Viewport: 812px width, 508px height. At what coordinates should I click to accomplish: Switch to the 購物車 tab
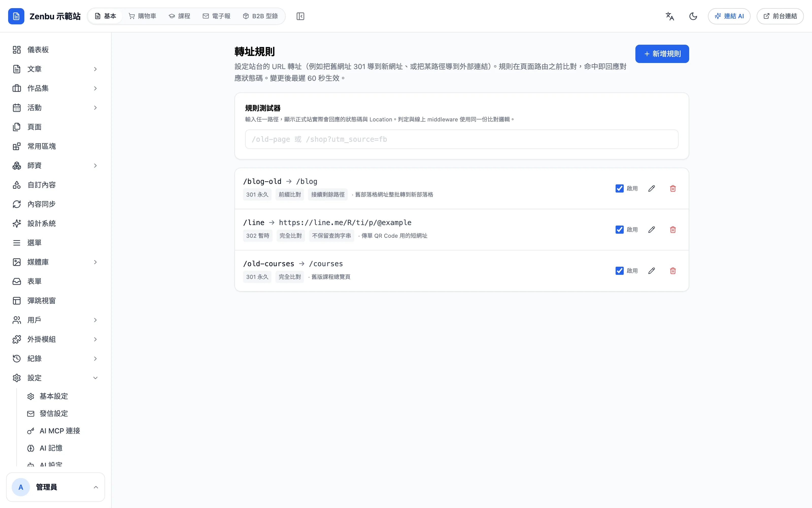(143, 16)
